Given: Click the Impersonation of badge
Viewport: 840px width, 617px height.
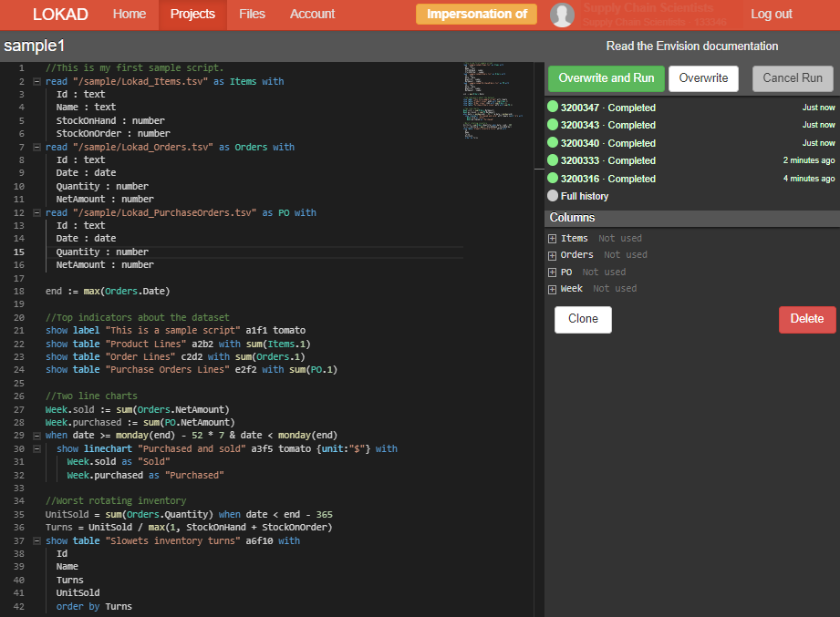Looking at the screenshot, I should pyautogui.click(x=476, y=14).
